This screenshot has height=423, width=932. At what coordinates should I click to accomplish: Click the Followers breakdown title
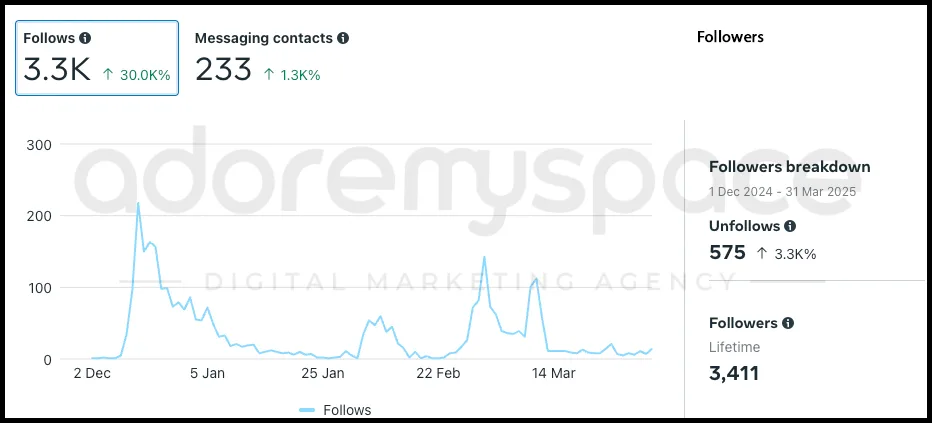point(789,167)
